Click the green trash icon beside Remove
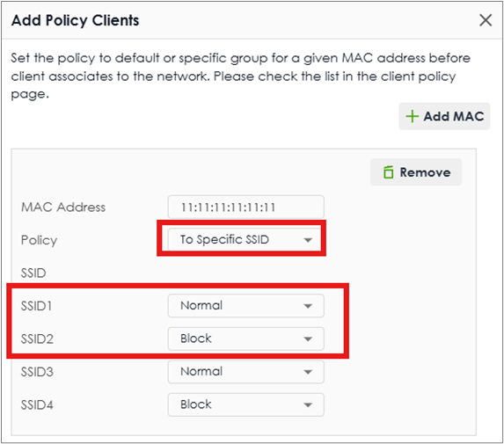Screen dimensions: 504x444 pos(388,171)
